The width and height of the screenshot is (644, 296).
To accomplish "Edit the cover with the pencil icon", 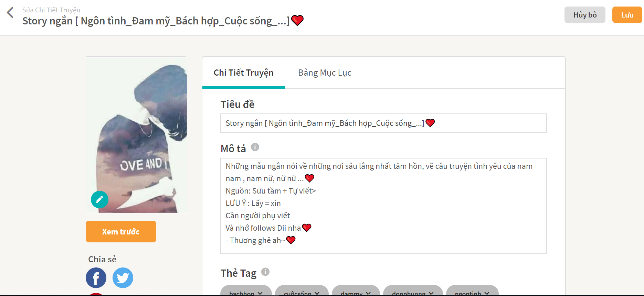I will (x=99, y=199).
